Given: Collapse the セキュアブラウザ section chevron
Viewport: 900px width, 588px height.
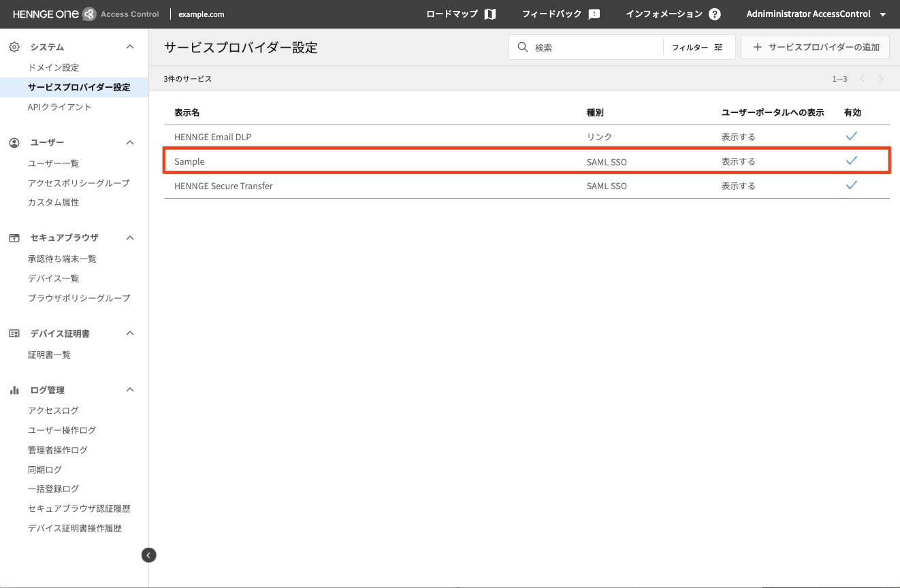Looking at the screenshot, I should pos(131,238).
